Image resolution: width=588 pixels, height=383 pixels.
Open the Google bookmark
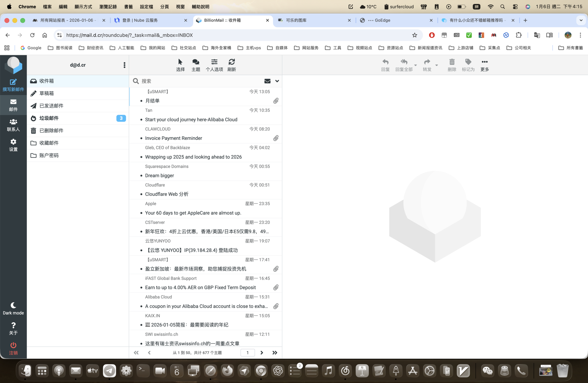pos(31,48)
